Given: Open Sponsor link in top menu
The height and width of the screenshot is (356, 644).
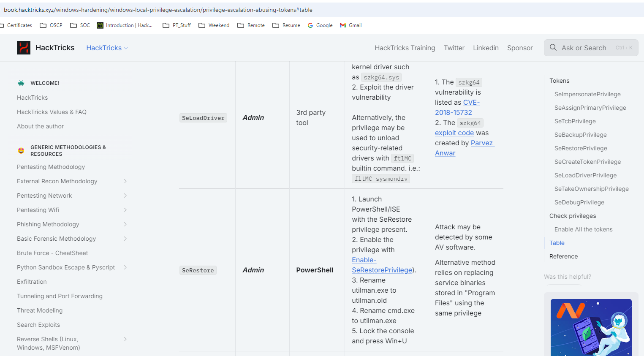Looking at the screenshot, I should (520, 48).
